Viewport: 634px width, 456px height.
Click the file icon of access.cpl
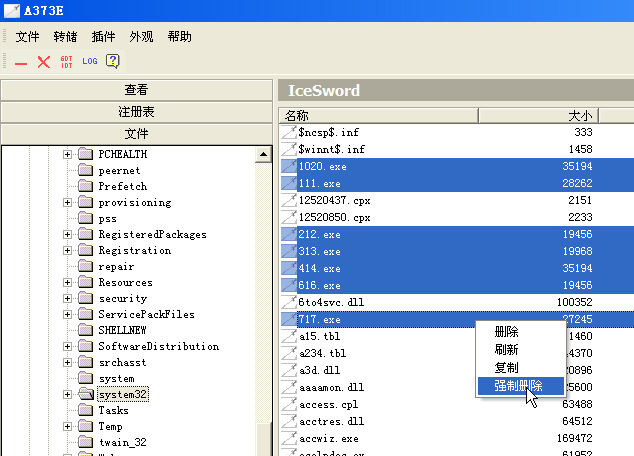(x=289, y=404)
